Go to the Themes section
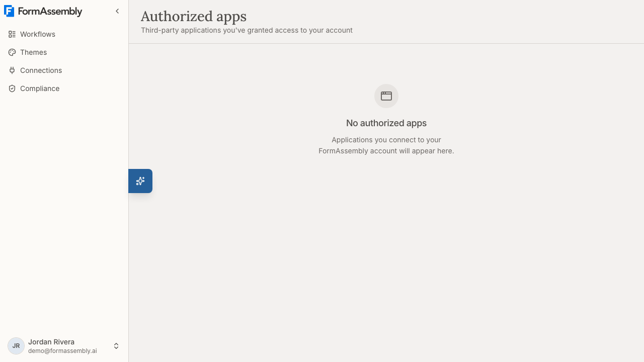Screen dimensions: 644x362 [64, 52]
